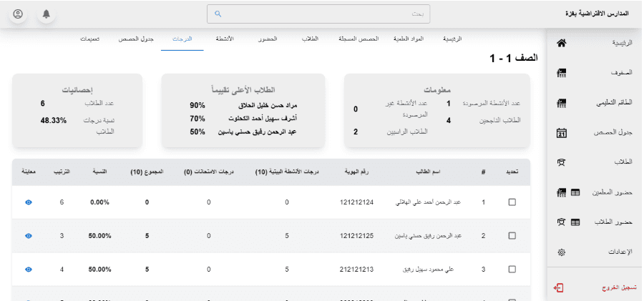Switch to the المواد العلمية tab
644x301 pixels.
coord(409,39)
